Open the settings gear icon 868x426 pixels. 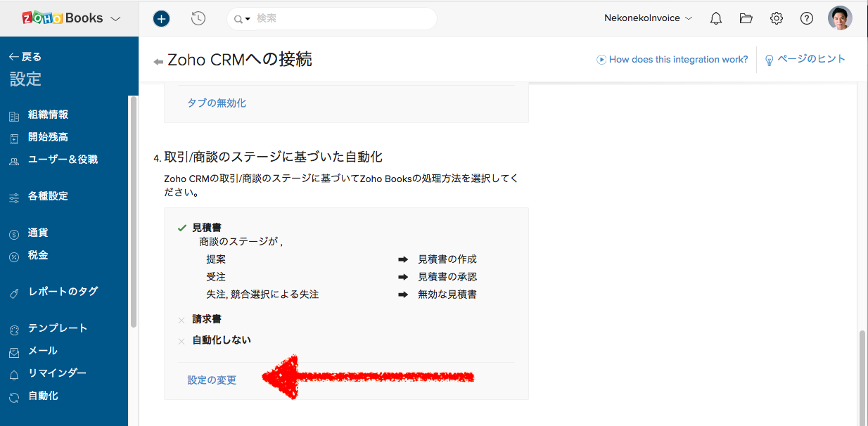[x=777, y=19]
